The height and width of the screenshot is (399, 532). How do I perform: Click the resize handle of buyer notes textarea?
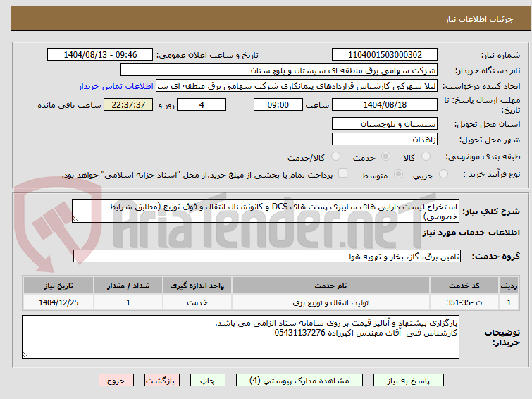click(x=25, y=355)
